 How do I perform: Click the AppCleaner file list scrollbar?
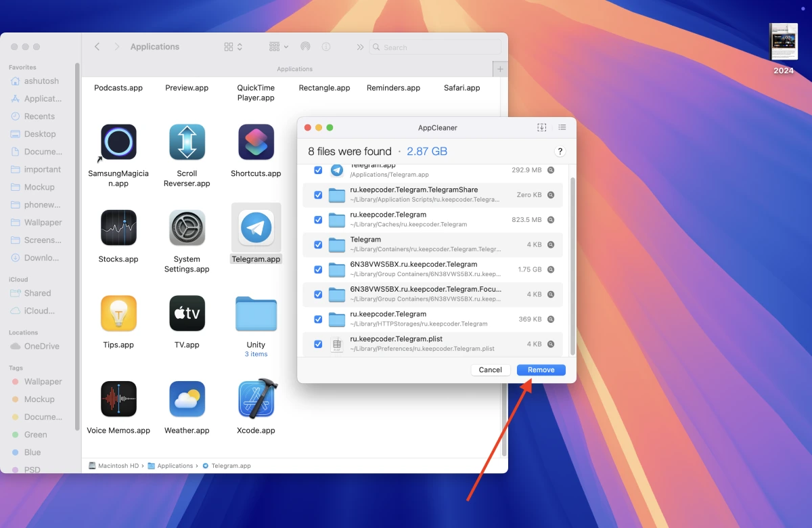pos(572,265)
